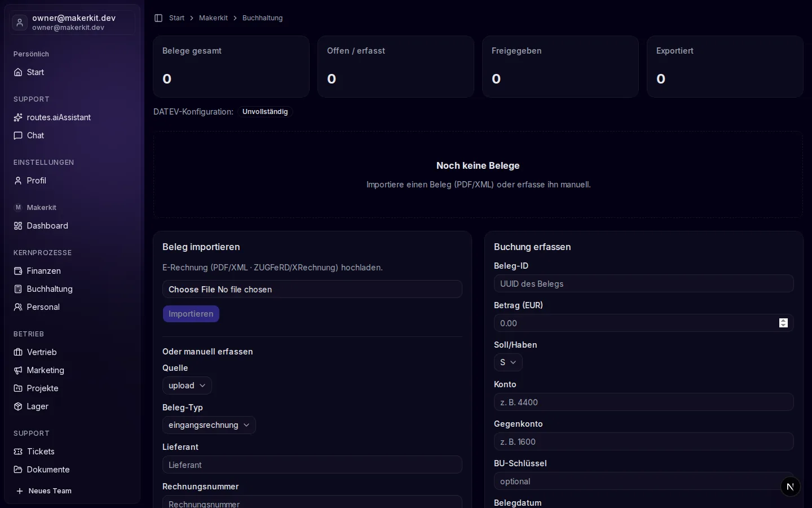Open Tickets page
This screenshot has height=508, width=812.
(72, 452)
